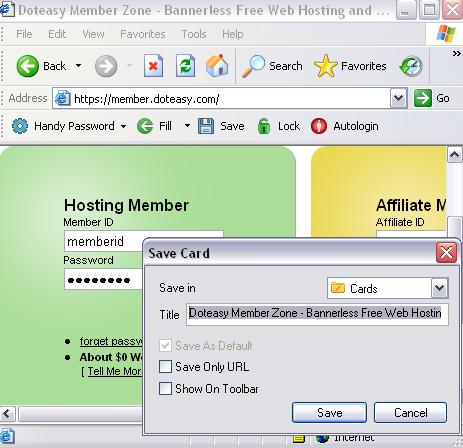
Task: Click the Title field in Save Card
Action: coord(317,314)
